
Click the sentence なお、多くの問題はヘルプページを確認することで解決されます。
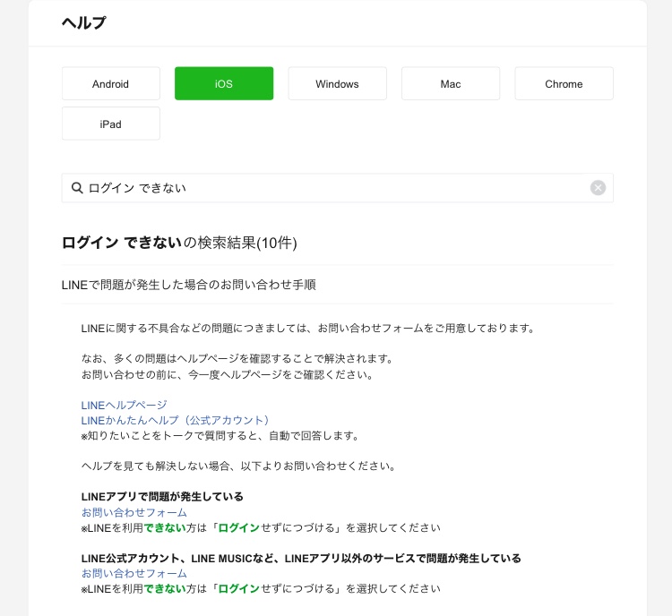click(237, 358)
